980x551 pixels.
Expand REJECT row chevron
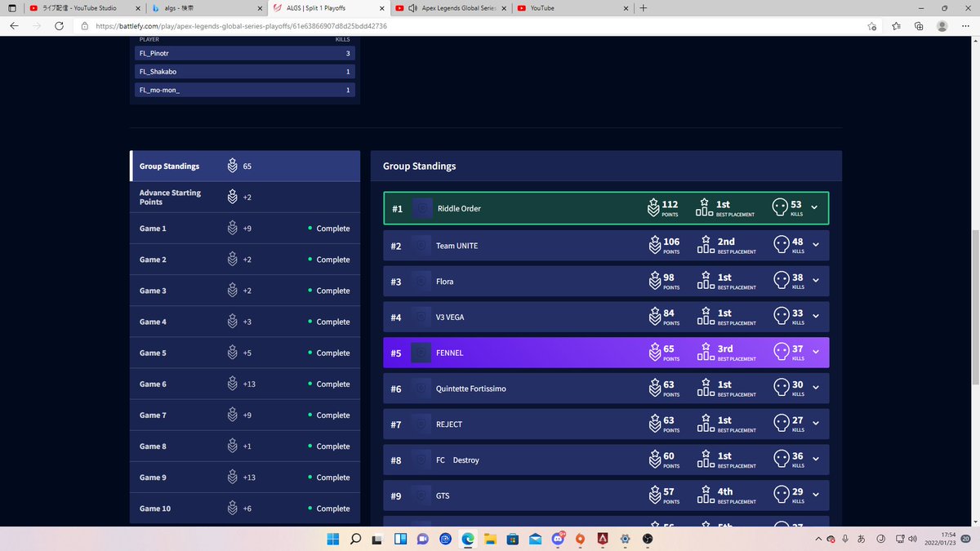[x=815, y=424]
